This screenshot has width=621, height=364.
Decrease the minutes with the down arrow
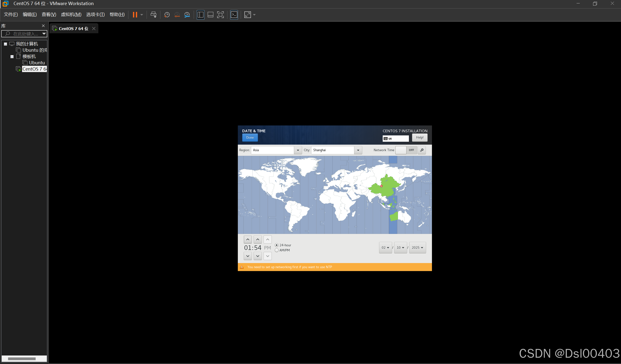[x=258, y=256]
